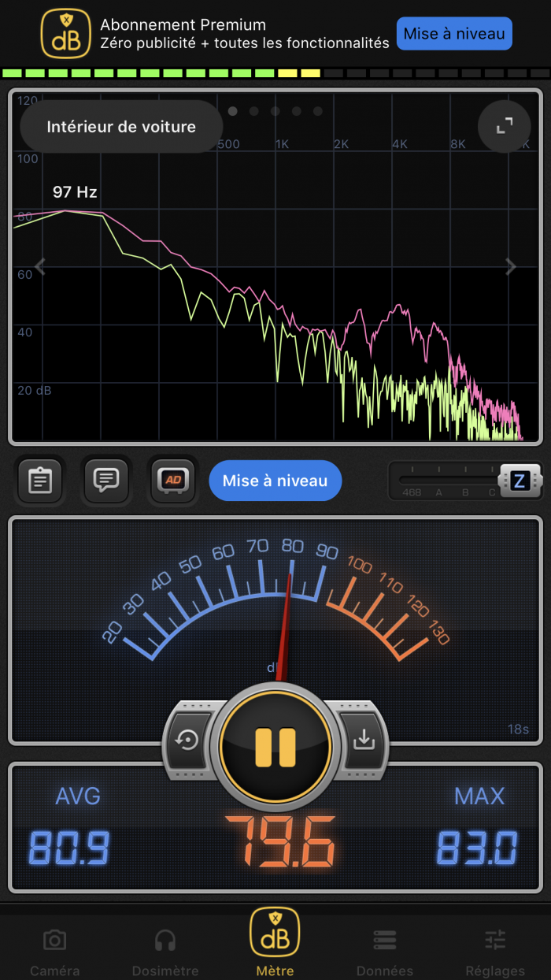The width and height of the screenshot is (551, 980).
Task: Select the Mètre tab
Action: coord(275,941)
